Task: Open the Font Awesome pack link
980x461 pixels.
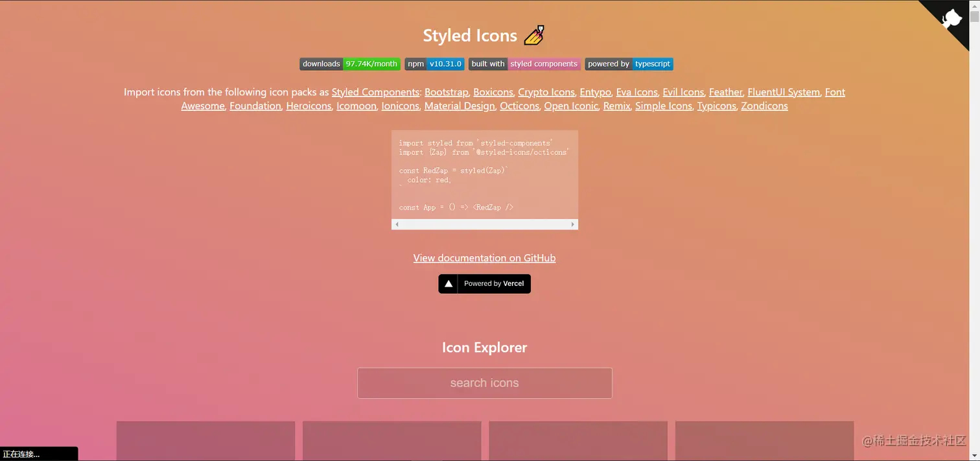Action: pyautogui.click(x=835, y=92)
